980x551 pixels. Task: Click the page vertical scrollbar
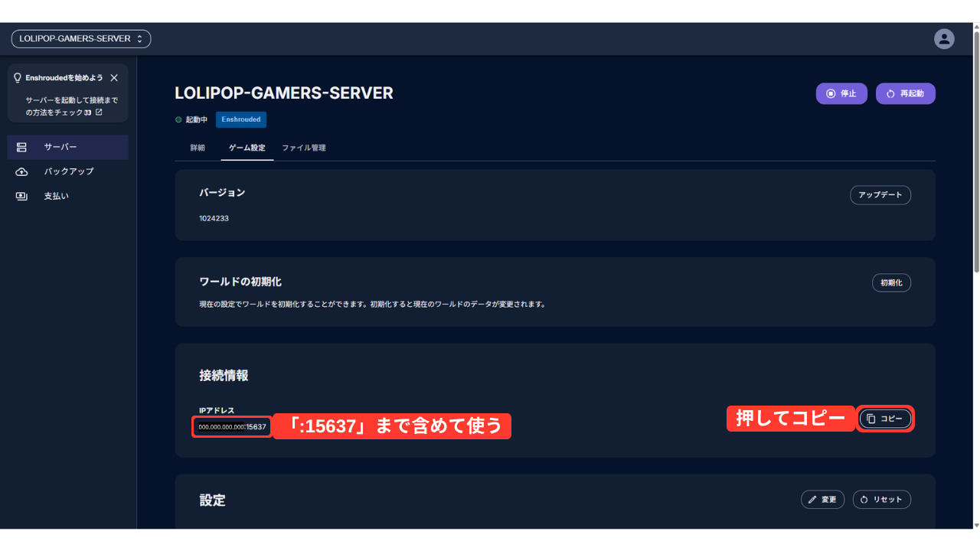[976, 153]
